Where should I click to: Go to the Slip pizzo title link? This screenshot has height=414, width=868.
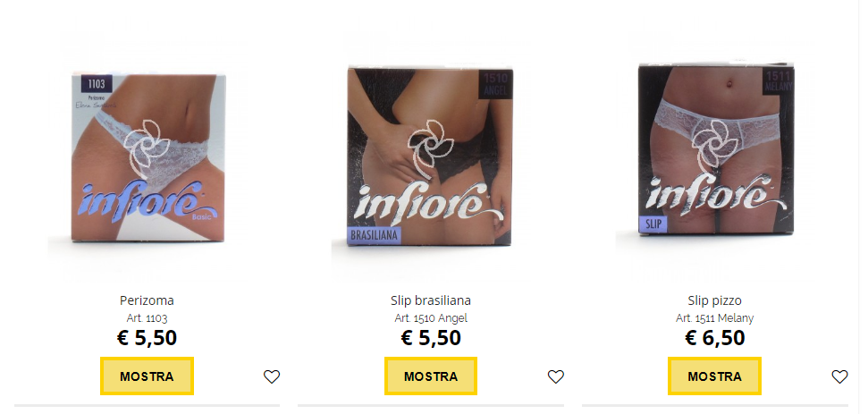pos(714,300)
